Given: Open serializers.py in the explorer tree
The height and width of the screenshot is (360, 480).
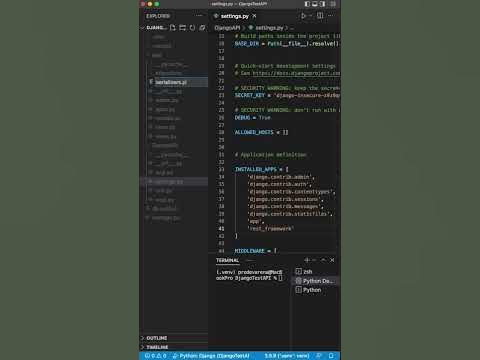Looking at the screenshot, I should pos(171,82).
